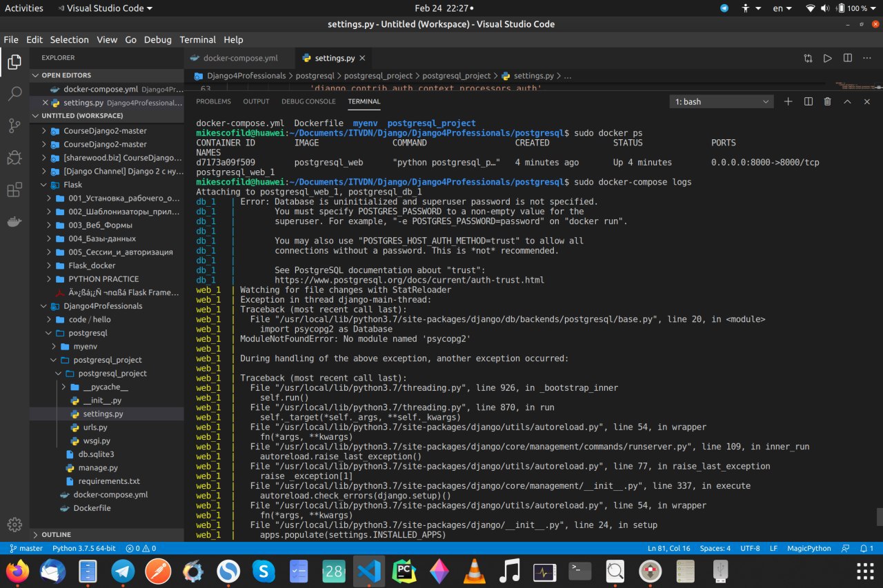Launch Firefox from the dock

19,570
